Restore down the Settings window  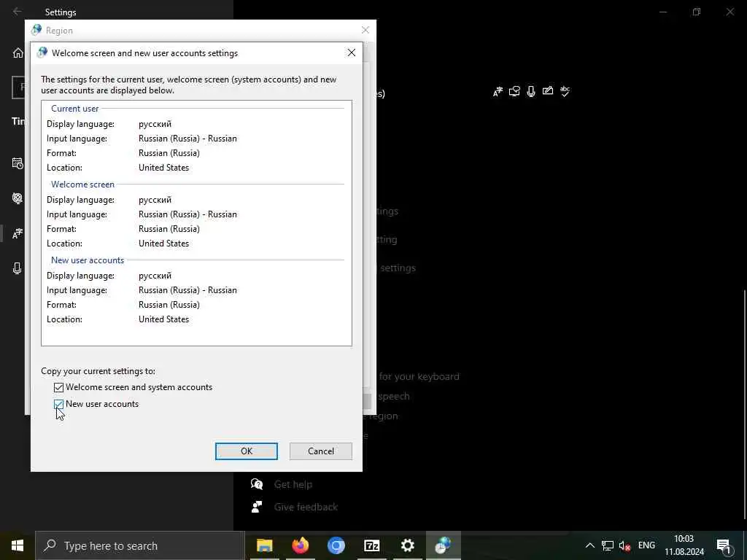pos(697,12)
